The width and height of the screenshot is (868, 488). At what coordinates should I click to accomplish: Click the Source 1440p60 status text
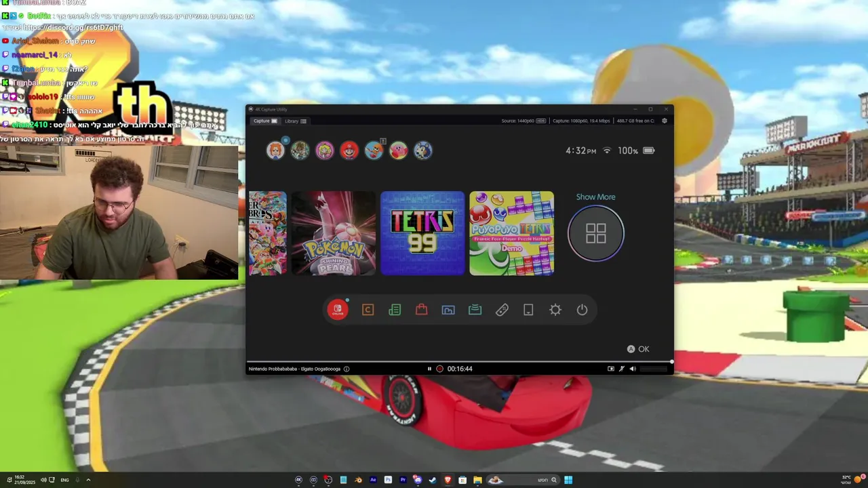[x=524, y=121]
